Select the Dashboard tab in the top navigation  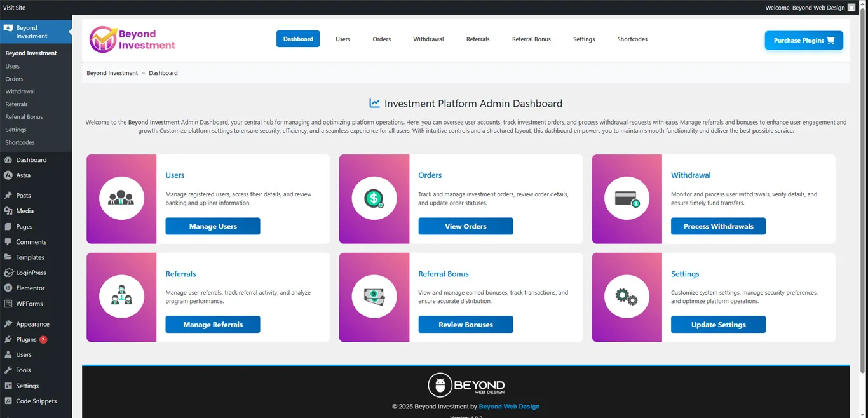tap(298, 39)
